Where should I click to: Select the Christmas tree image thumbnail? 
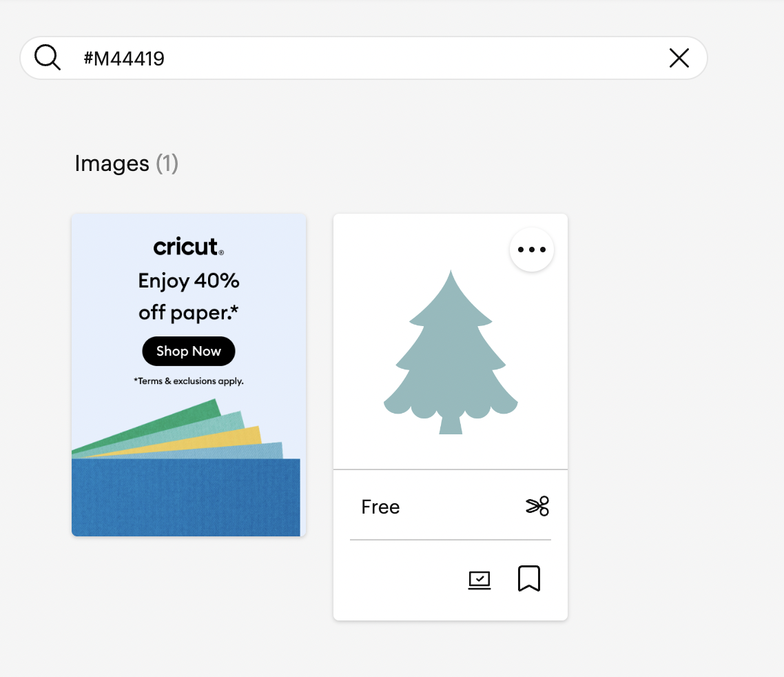pos(451,352)
